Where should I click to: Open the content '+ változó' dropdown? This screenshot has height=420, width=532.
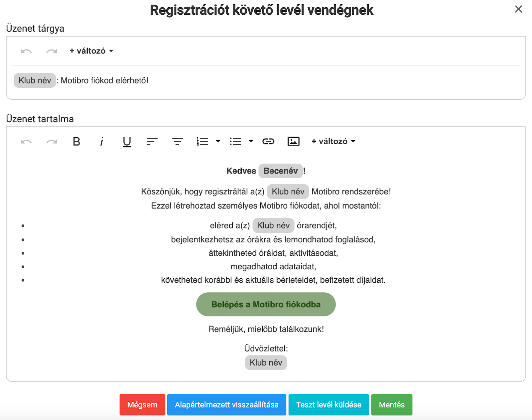click(333, 141)
